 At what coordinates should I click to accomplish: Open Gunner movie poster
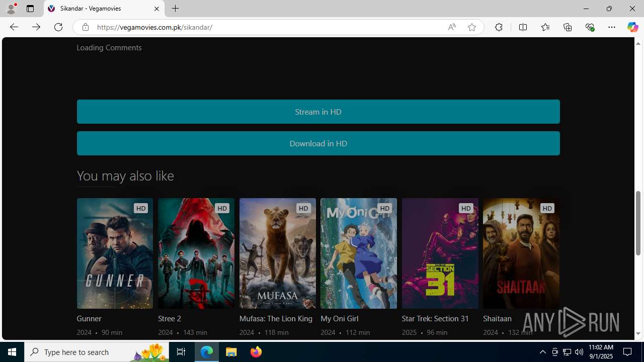coord(115,253)
